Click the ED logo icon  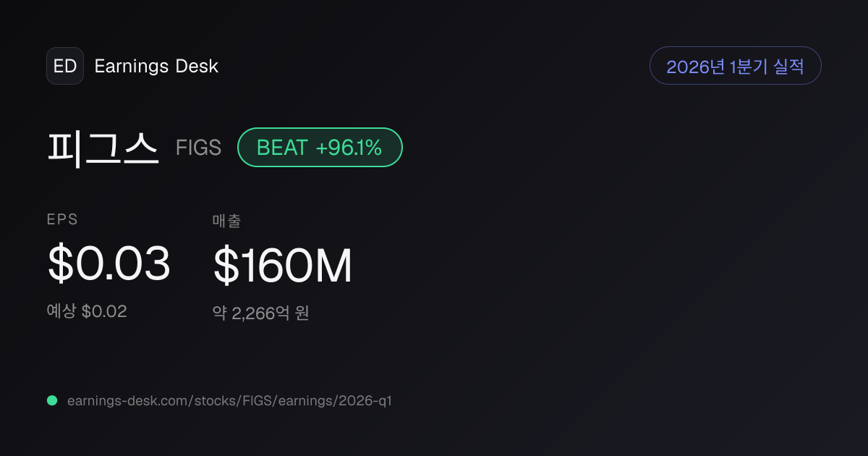pyautogui.click(x=65, y=66)
